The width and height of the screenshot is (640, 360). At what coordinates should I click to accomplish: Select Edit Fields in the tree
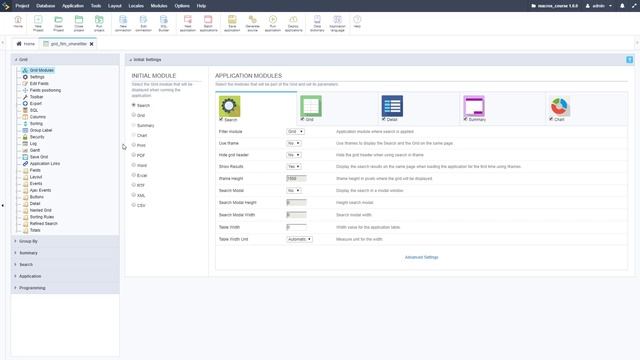pos(39,83)
